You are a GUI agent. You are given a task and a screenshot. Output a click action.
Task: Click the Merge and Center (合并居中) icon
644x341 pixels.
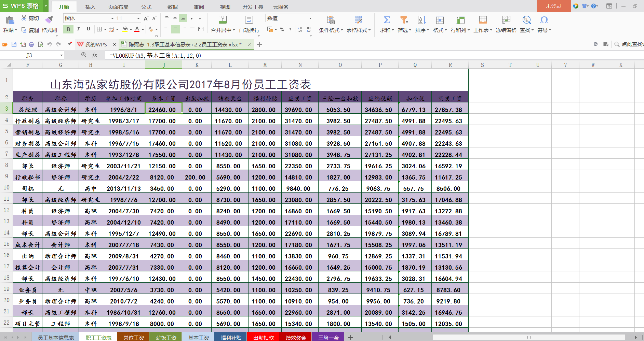pyautogui.click(x=223, y=20)
